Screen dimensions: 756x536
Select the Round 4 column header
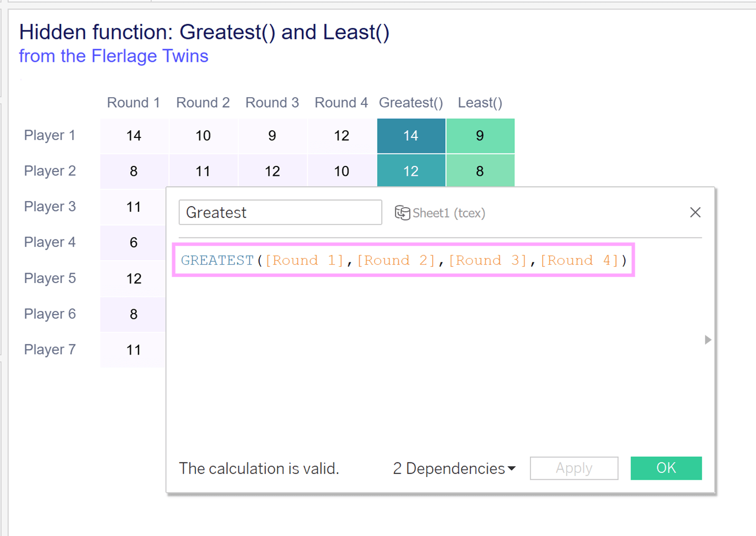pos(341,103)
